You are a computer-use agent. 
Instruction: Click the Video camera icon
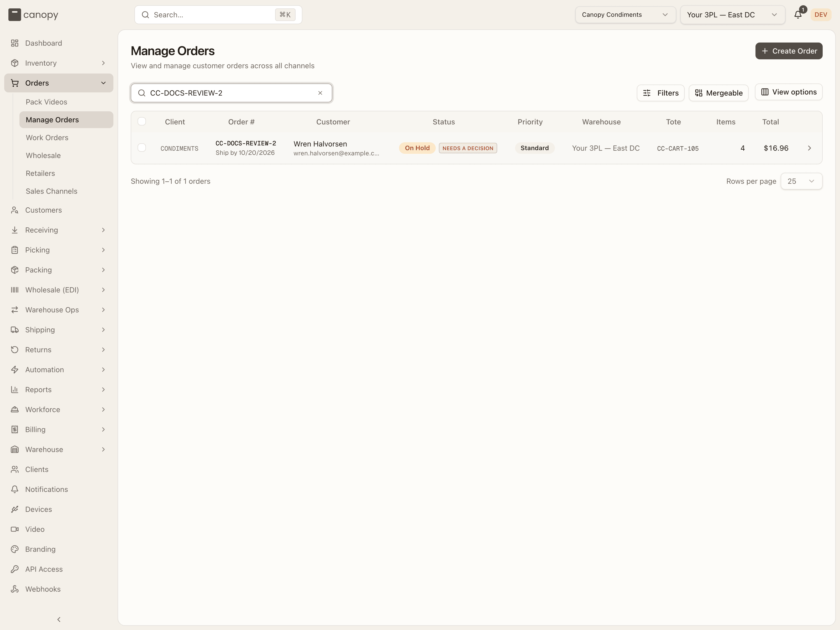tap(15, 529)
